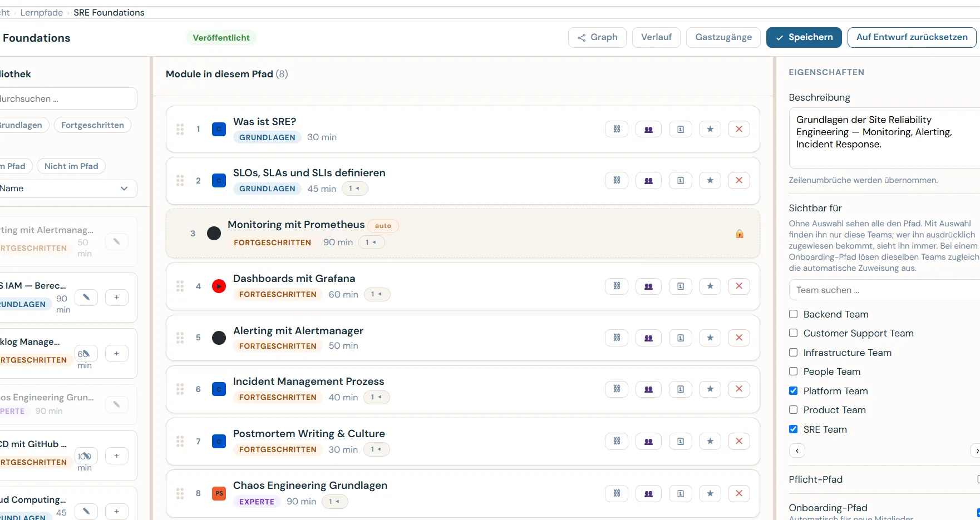Expand the '1' badge on Monitoring mit Prometheus
980x520 pixels.
coord(371,242)
